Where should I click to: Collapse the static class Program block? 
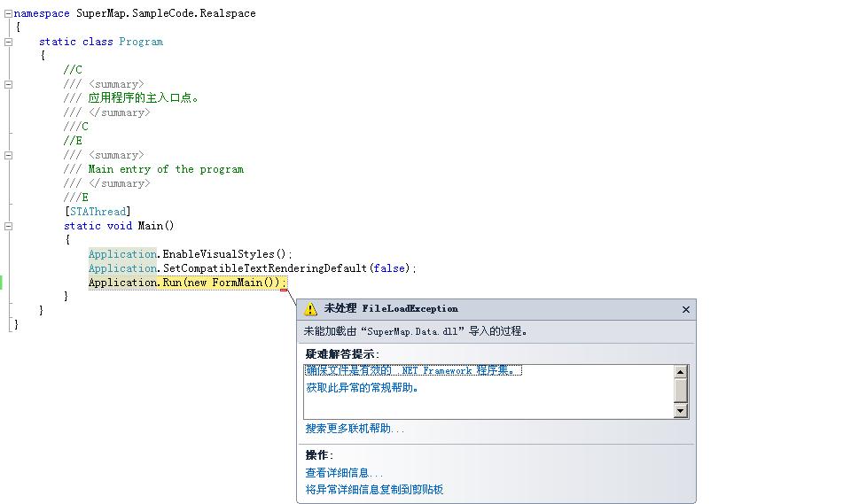8,42
